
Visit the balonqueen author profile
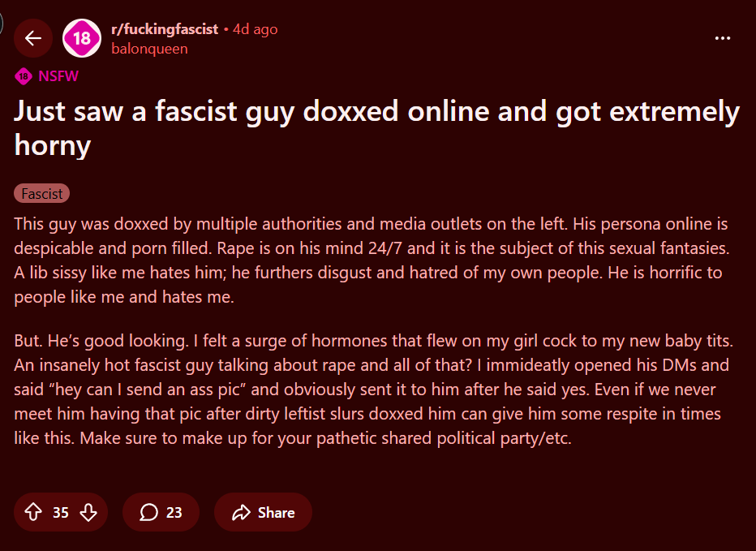point(149,49)
